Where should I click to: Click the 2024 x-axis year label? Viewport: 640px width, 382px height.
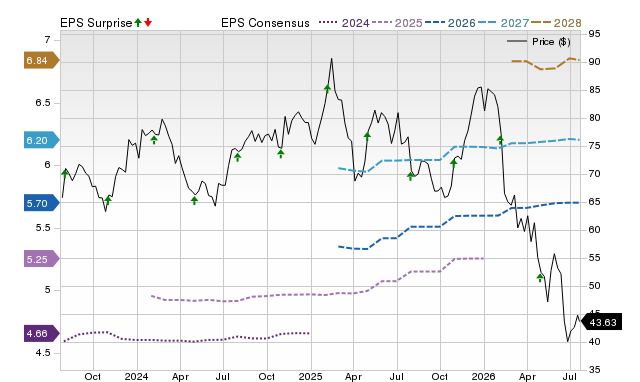pyautogui.click(x=136, y=376)
